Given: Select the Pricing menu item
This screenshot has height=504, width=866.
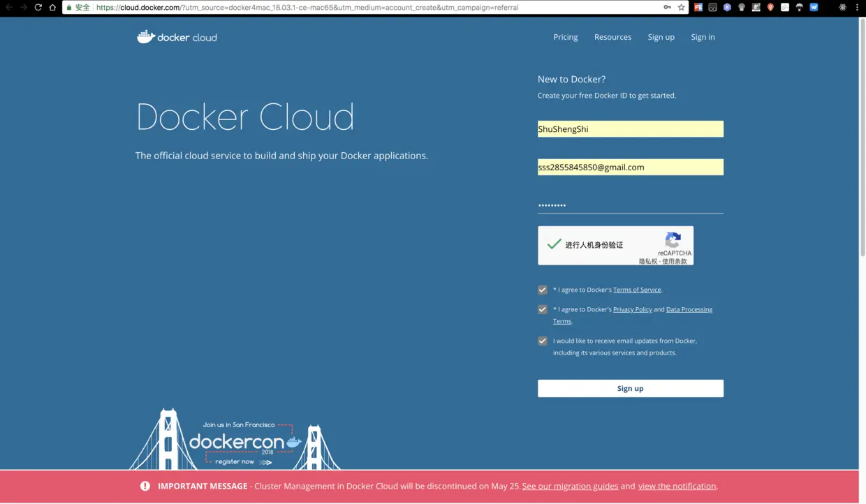Looking at the screenshot, I should pos(565,37).
